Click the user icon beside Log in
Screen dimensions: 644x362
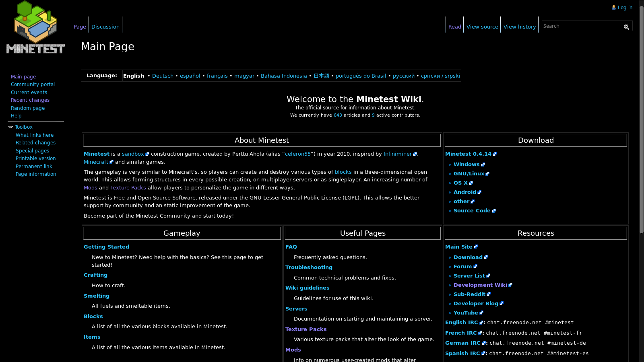(613, 7)
